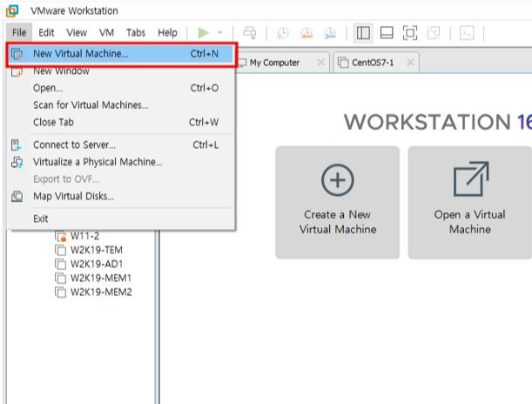Screen dimensions: 532x404
Task: Select W2K19-TEM in the library
Action: (x=97, y=250)
